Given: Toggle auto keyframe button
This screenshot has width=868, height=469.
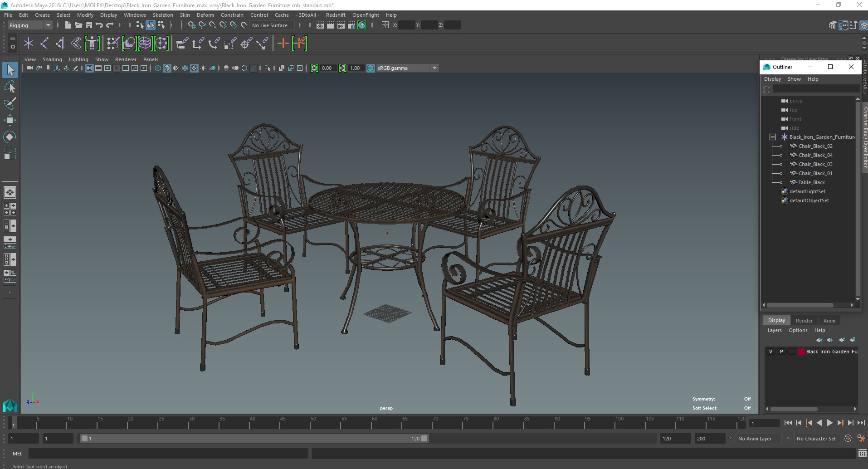Looking at the screenshot, I should (848, 439).
